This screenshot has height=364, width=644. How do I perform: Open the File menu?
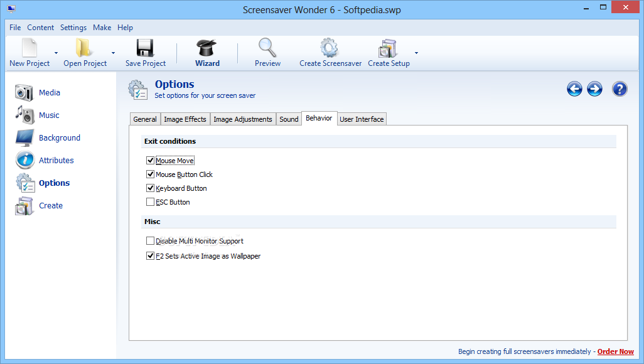[15, 28]
